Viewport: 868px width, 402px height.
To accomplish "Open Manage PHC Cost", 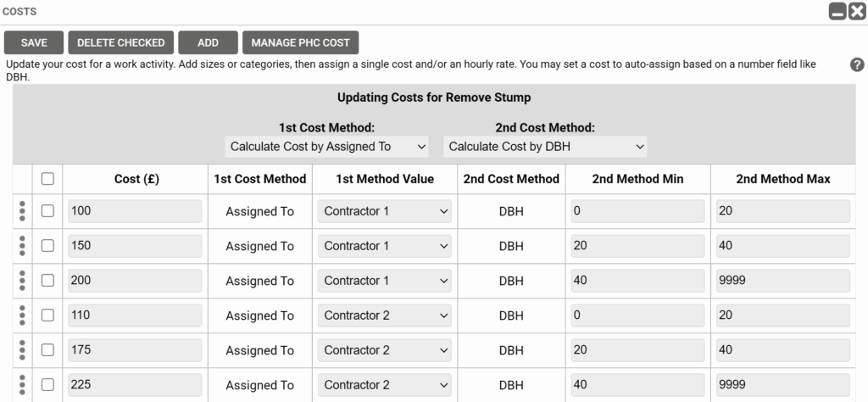I will point(300,42).
